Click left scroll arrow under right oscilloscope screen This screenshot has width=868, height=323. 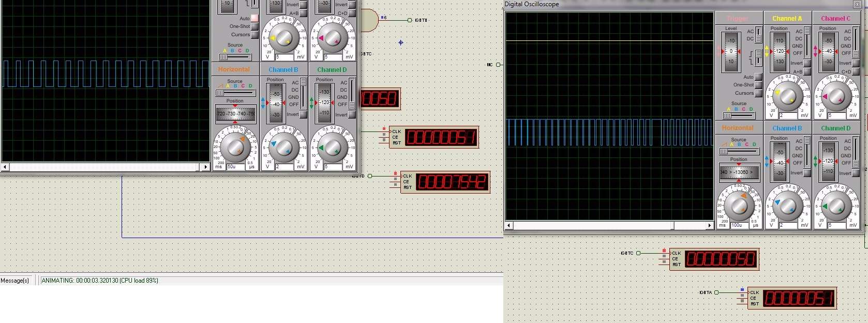point(509,225)
